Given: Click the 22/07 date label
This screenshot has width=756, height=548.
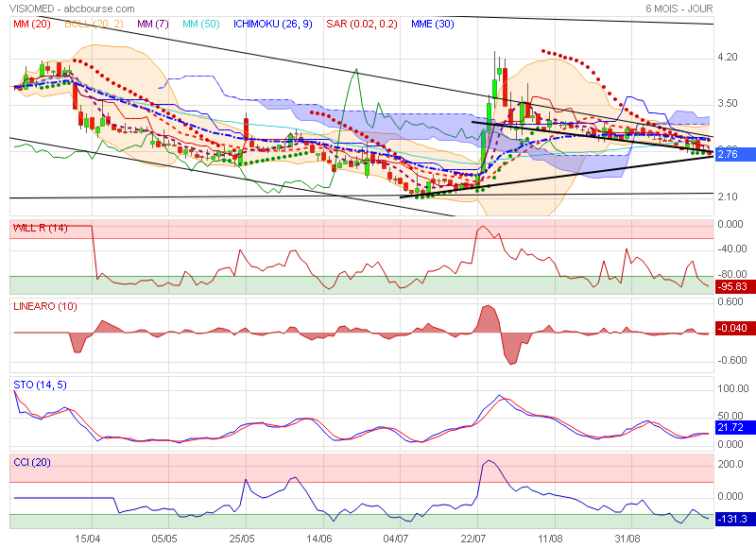Looking at the screenshot, I should [473, 539].
